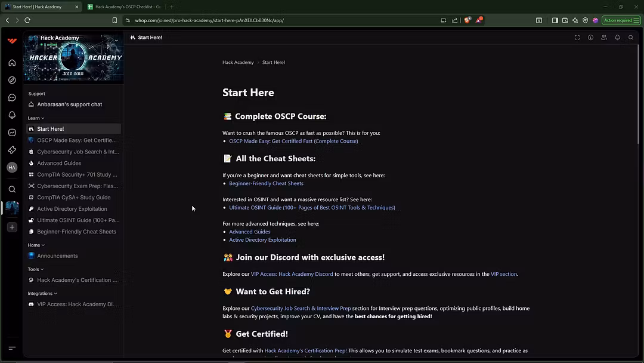Click the compass Discover icon
Screen dimensions: 644x363
[x=12, y=80]
